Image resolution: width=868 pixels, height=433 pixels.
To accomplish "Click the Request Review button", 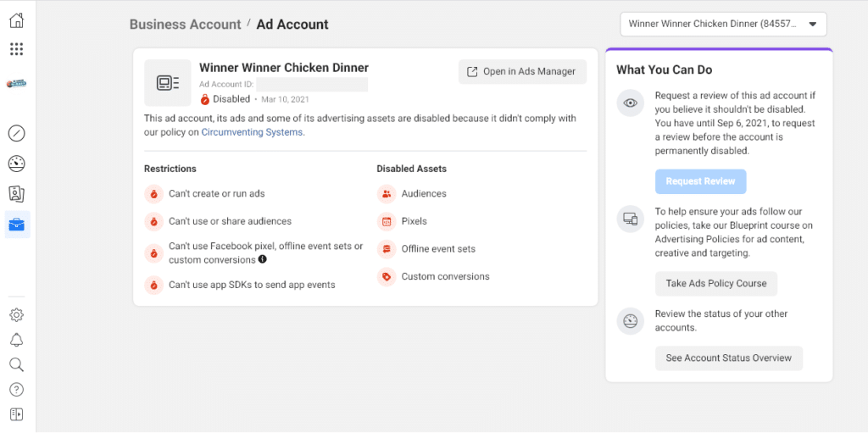I will 701,181.
